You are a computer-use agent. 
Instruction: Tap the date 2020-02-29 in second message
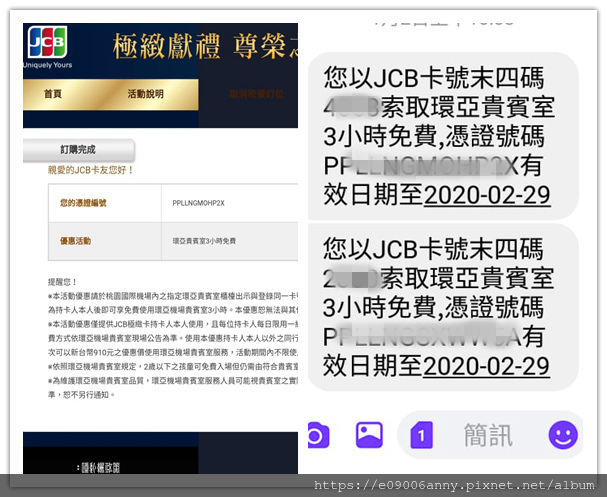coord(486,366)
